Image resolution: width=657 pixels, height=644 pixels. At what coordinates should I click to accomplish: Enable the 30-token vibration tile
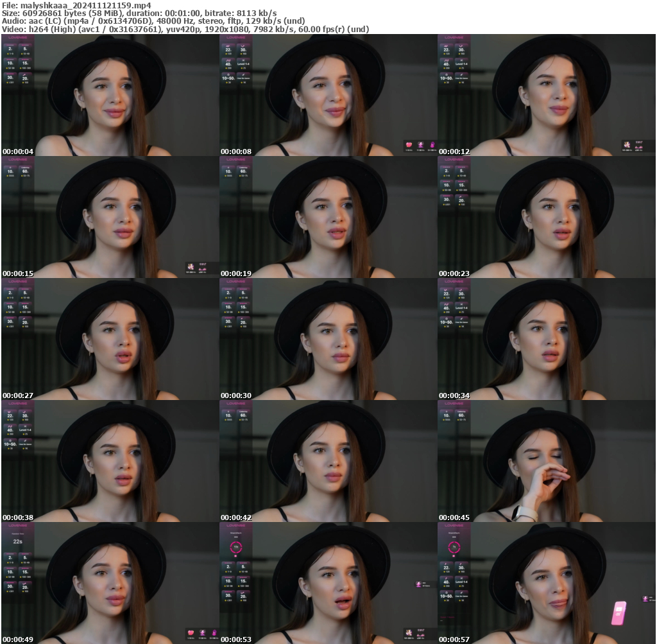pos(10,77)
